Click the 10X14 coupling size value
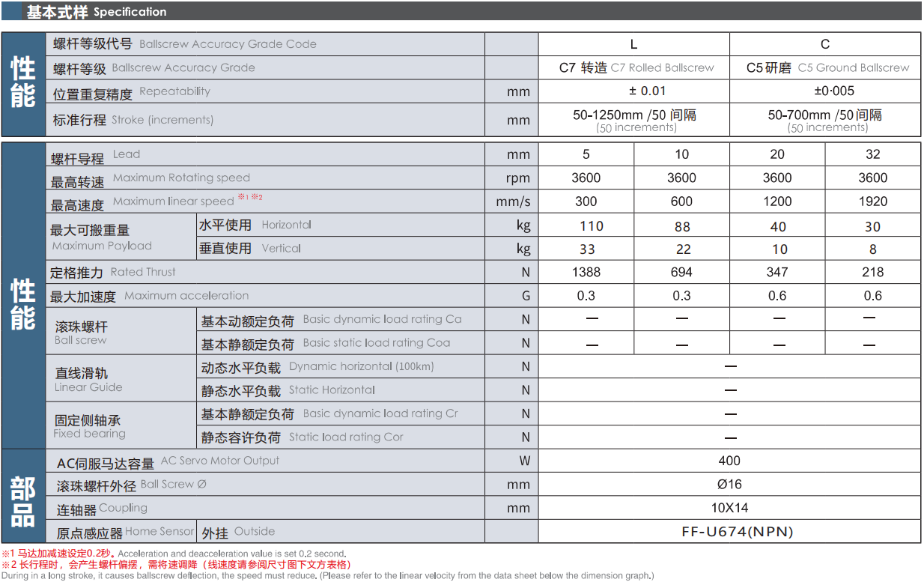Image resolution: width=924 pixels, height=582 pixels. click(x=729, y=508)
